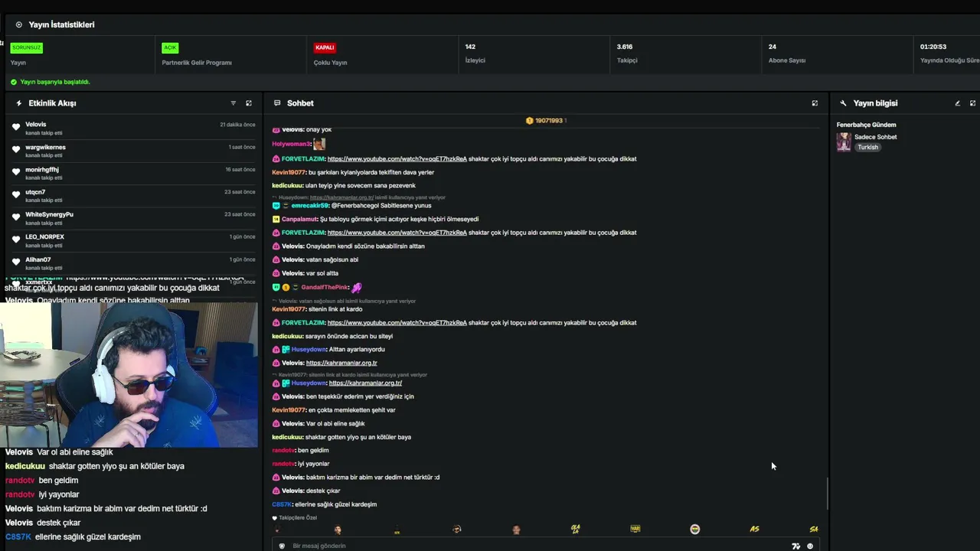Viewport: 980px width, 551px height.
Task: Open the Etkinlik Akışı filter icon
Action: click(234, 103)
